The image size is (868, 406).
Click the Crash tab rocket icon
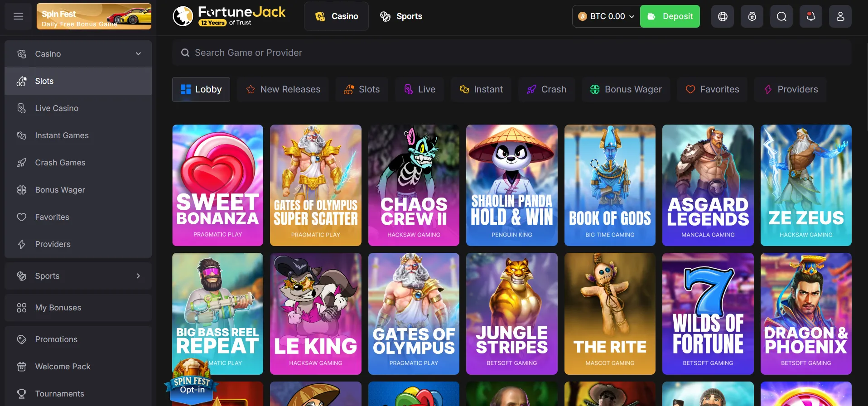pyautogui.click(x=531, y=89)
